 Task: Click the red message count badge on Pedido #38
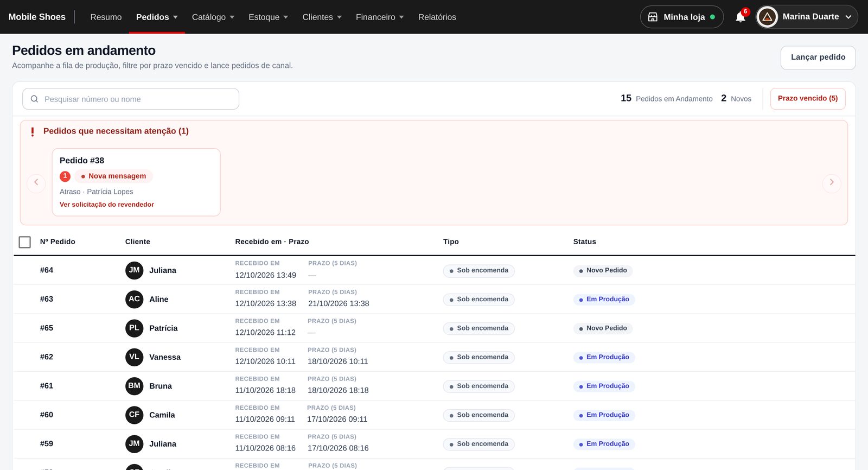[65, 176]
